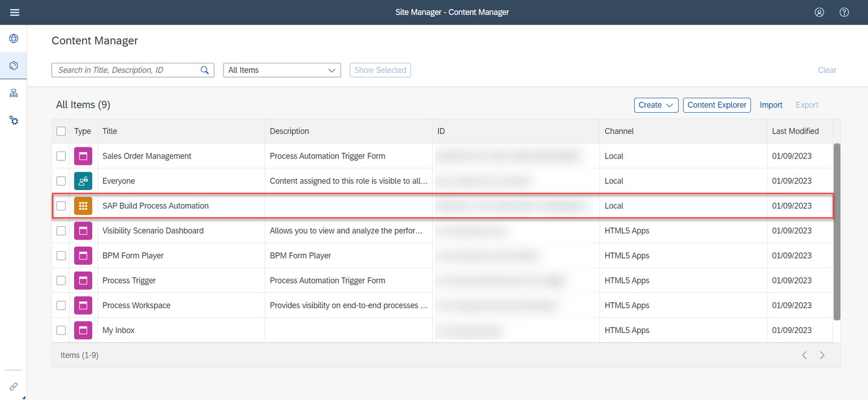
Task: Check the Everyone row checkbox
Action: (61, 181)
